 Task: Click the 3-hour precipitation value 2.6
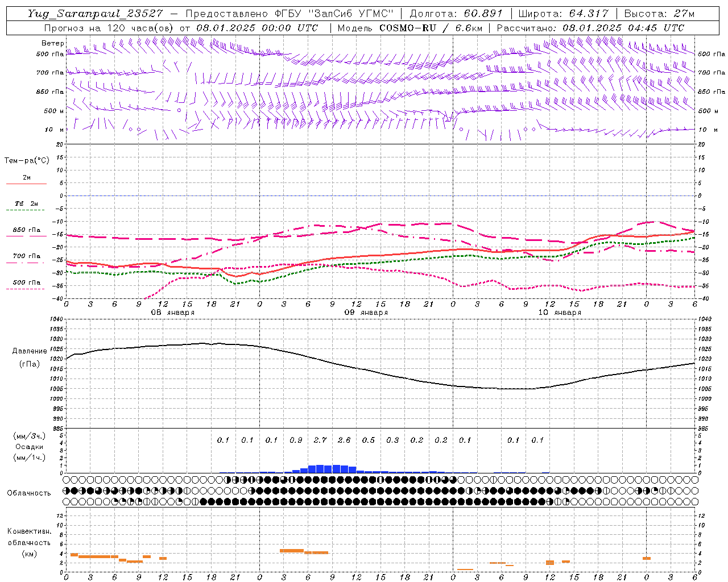tap(344, 440)
